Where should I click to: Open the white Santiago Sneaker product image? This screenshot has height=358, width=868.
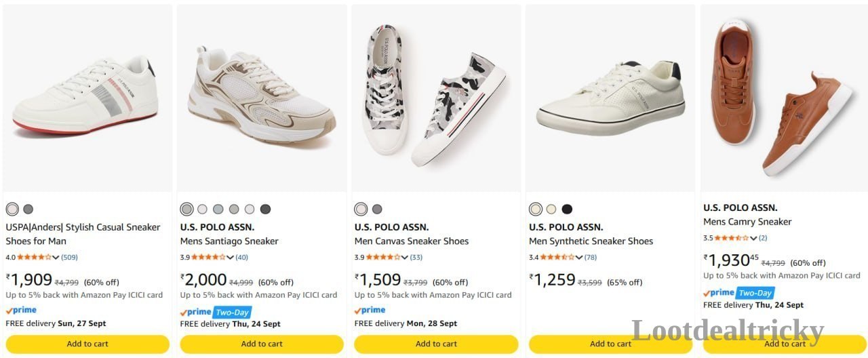(262, 98)
